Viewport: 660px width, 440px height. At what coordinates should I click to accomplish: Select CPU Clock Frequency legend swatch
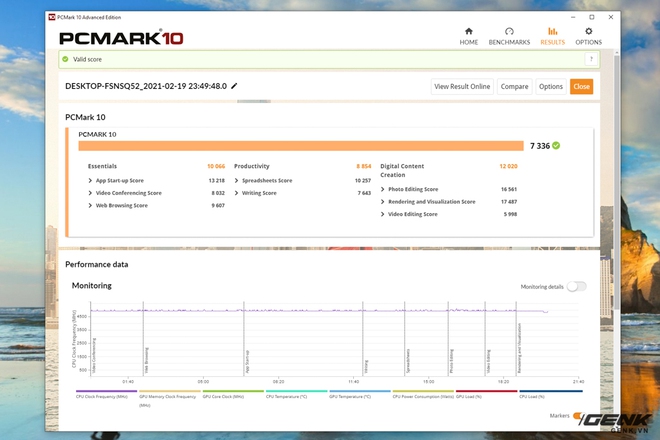106,391
